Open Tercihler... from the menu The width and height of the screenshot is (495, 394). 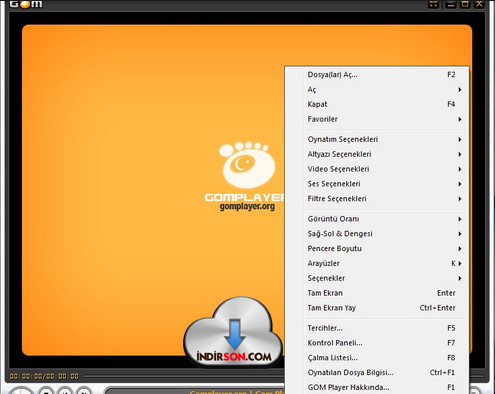click(x=377, y=328)
